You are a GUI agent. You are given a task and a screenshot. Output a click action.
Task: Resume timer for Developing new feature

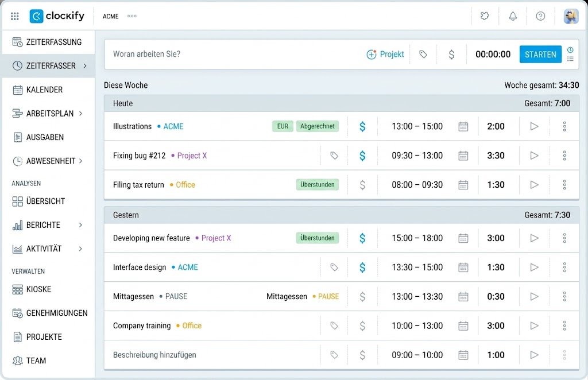tap(535, 238)
